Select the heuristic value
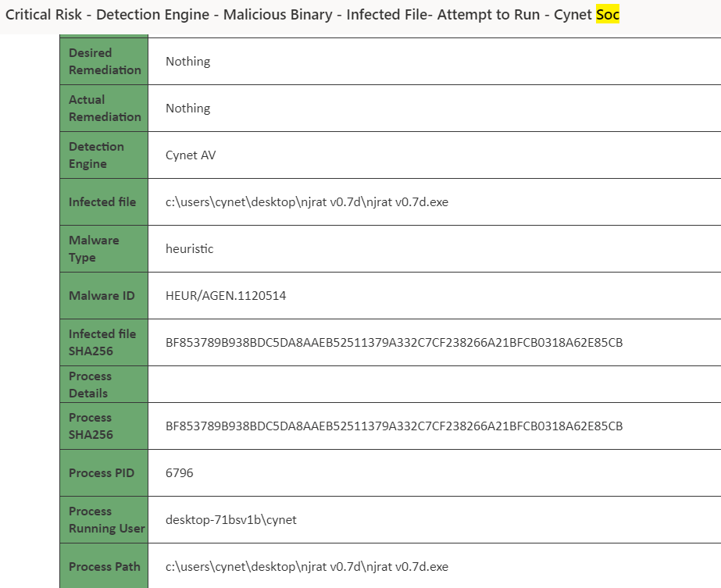 tap(190, 249)
